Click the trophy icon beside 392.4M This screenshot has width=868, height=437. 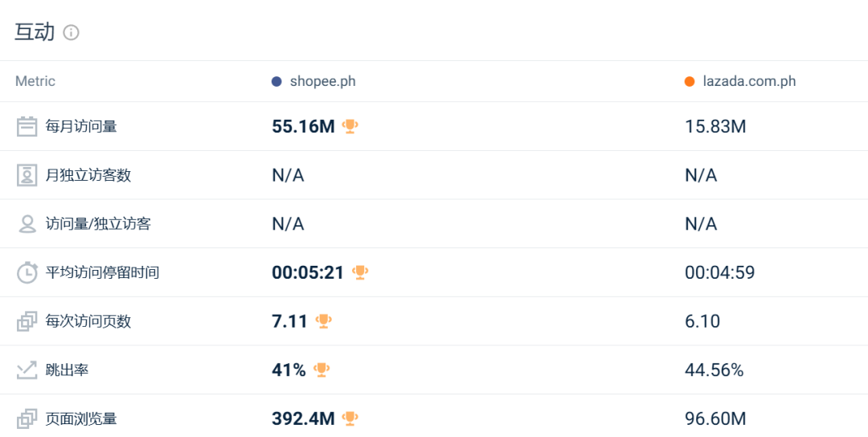pyautogui.click(x=350, y=419)
